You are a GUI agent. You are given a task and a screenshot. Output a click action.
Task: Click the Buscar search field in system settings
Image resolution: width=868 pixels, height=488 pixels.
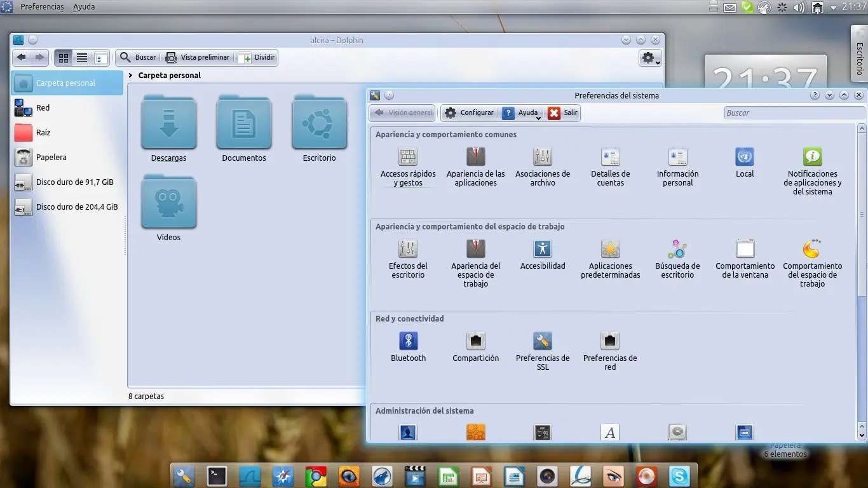click(793, 113)
